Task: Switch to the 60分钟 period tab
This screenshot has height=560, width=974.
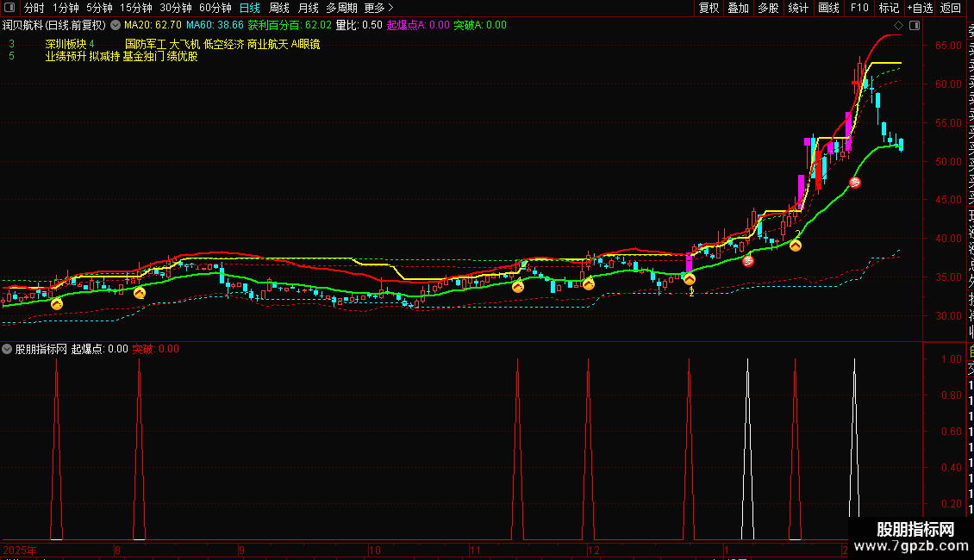Action: [215, 8]
